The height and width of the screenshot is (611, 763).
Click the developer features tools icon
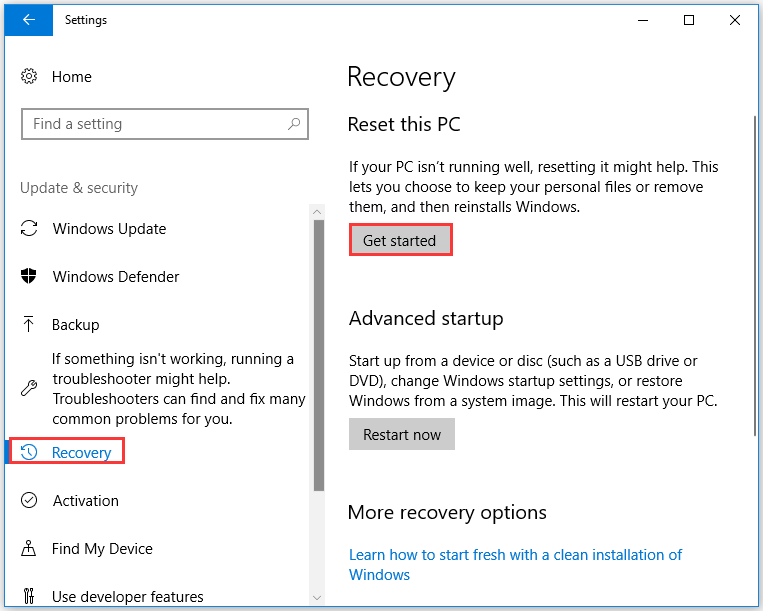click(x=29, y=596)
